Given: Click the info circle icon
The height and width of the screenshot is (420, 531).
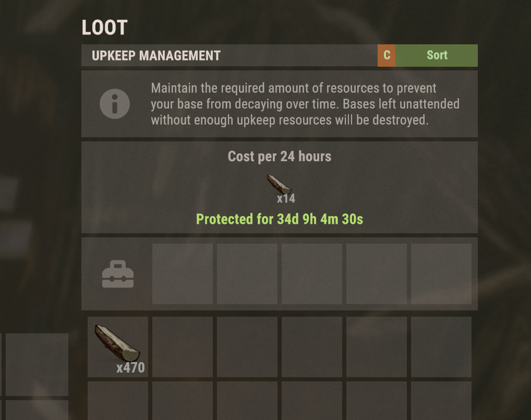Looking at the screenshot, I should tap(115, 104).
